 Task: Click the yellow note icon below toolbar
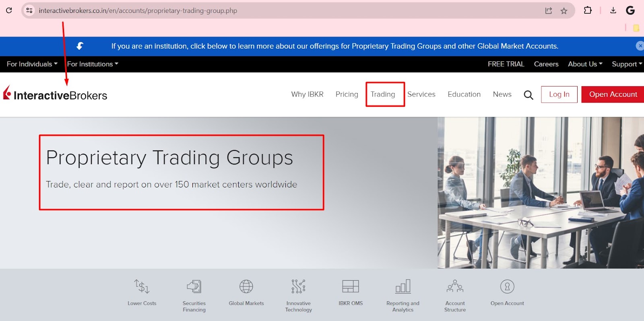coord(636,28)
